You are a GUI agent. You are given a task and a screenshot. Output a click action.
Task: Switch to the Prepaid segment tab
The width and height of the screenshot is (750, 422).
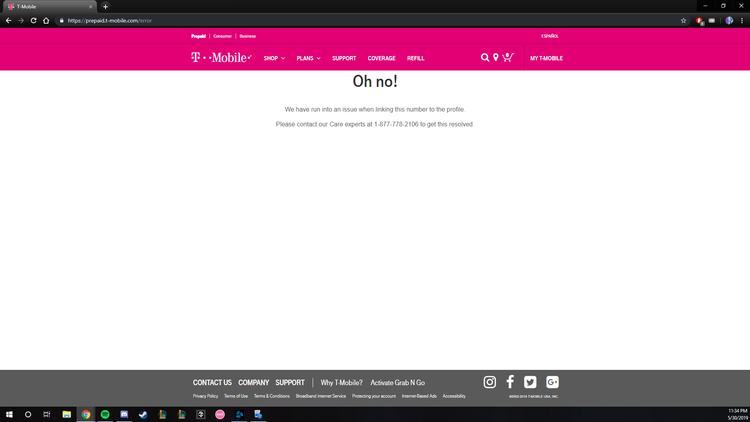[x=199, y=36]
